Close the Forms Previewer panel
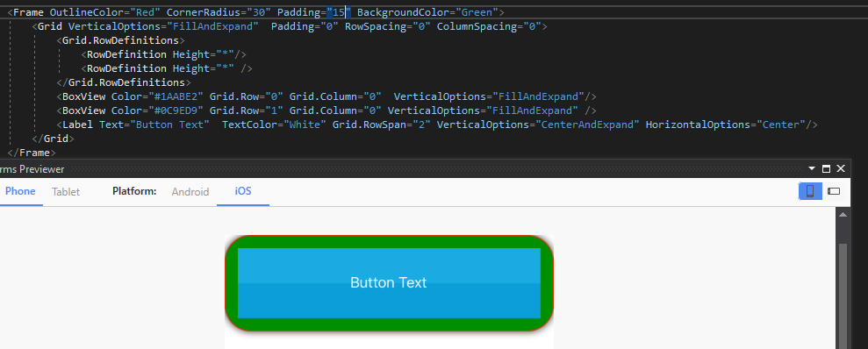Image resolution: width=868 pixels, height=349 pixels. [840, 168]
